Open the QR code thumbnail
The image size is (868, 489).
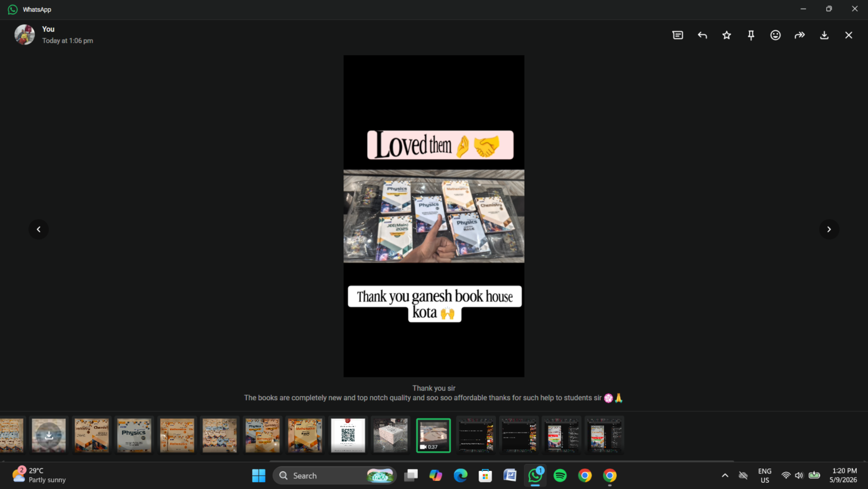click(348, 435)
